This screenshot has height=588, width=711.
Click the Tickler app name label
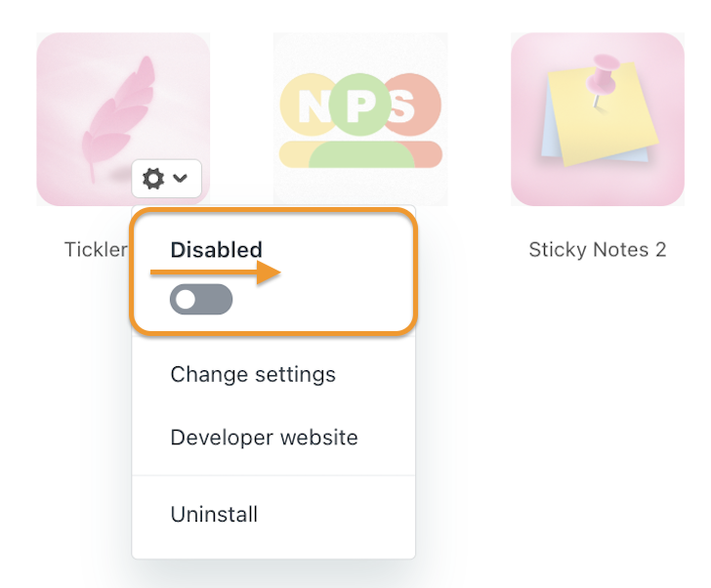tap(96, 249)
